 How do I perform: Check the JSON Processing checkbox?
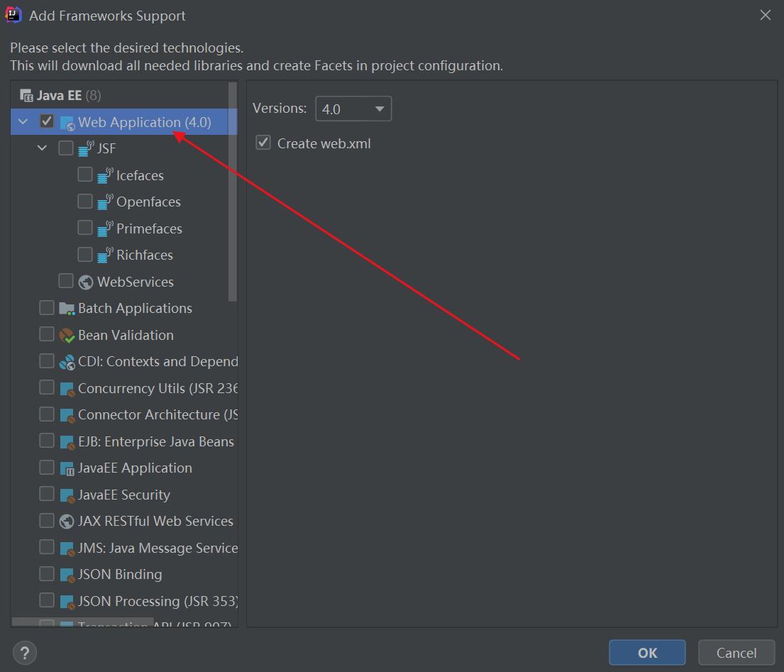click(x=47, y=600)
